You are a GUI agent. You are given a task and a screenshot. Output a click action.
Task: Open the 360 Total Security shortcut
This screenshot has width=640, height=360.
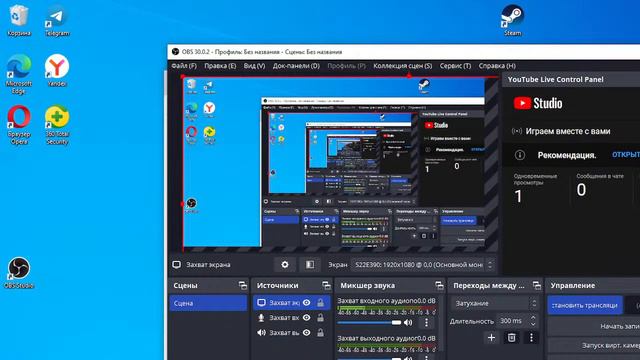click(x=57, y=124)
